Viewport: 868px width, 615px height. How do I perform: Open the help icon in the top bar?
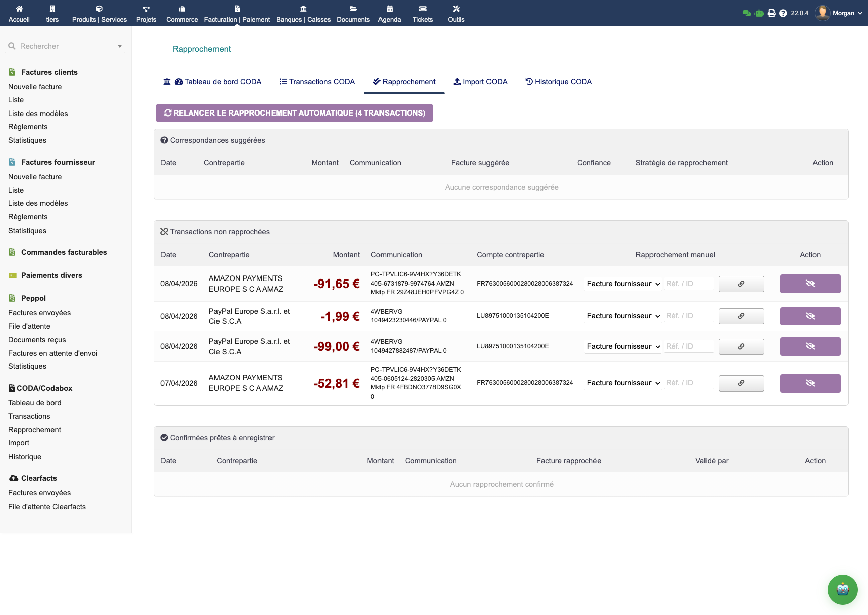(783, 13)
